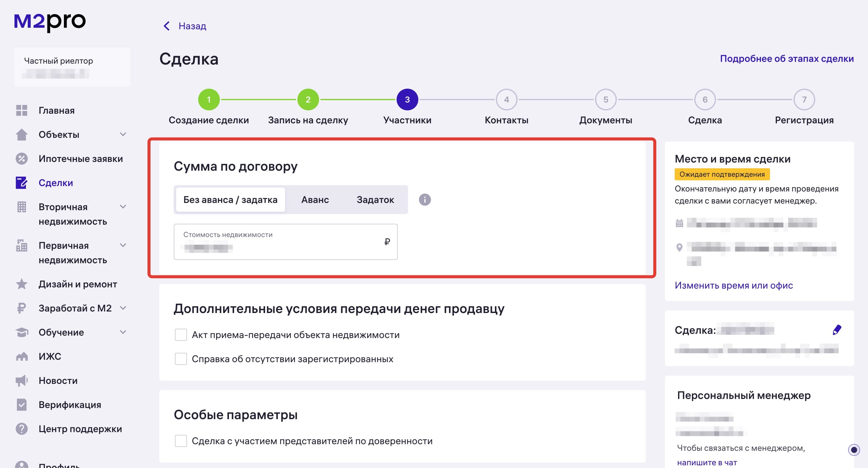Click the Новости megaphone icon
Image resolution: width=868 pixels, height=468 pixels.
[22, 381]
